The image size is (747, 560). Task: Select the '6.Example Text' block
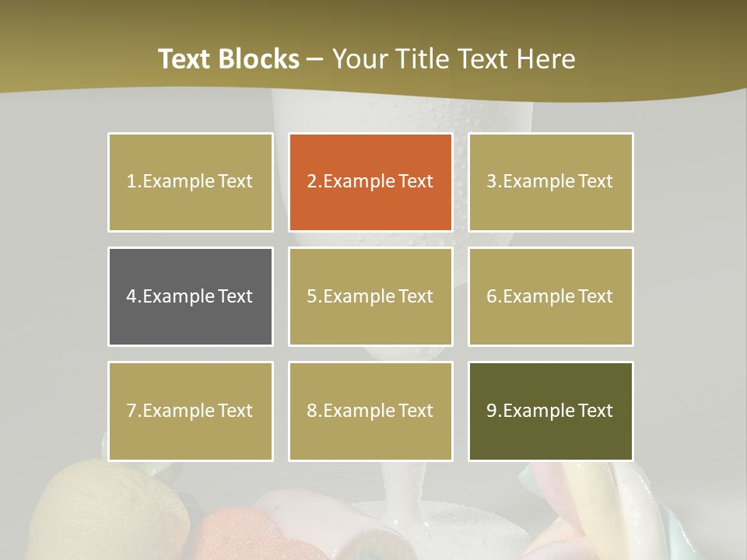click(550, 296)
